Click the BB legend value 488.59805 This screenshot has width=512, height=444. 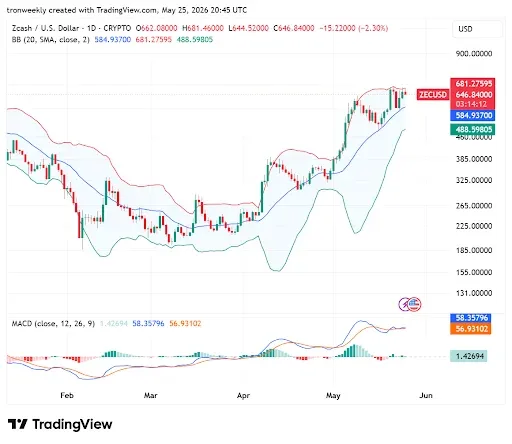pyautogui.click(x=195, y=40)
